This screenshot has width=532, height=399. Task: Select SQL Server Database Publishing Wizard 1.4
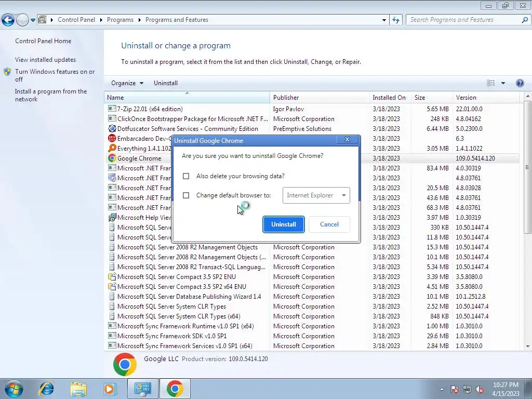[312, 297]
